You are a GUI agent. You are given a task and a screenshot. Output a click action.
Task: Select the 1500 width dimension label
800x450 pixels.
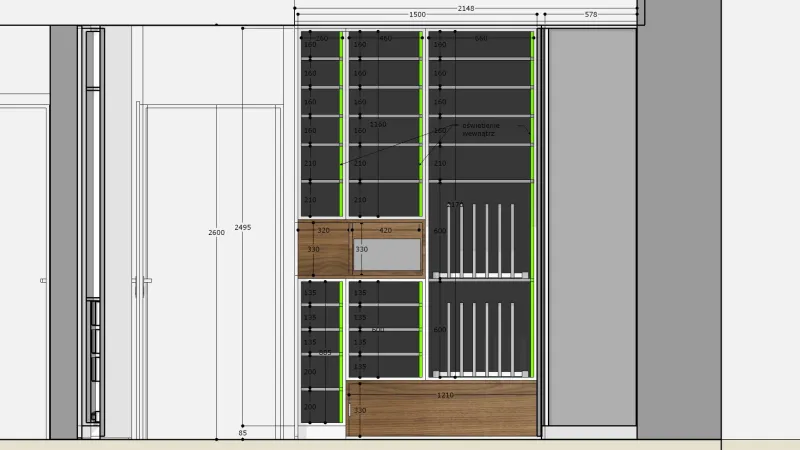[x=417, y=14]
